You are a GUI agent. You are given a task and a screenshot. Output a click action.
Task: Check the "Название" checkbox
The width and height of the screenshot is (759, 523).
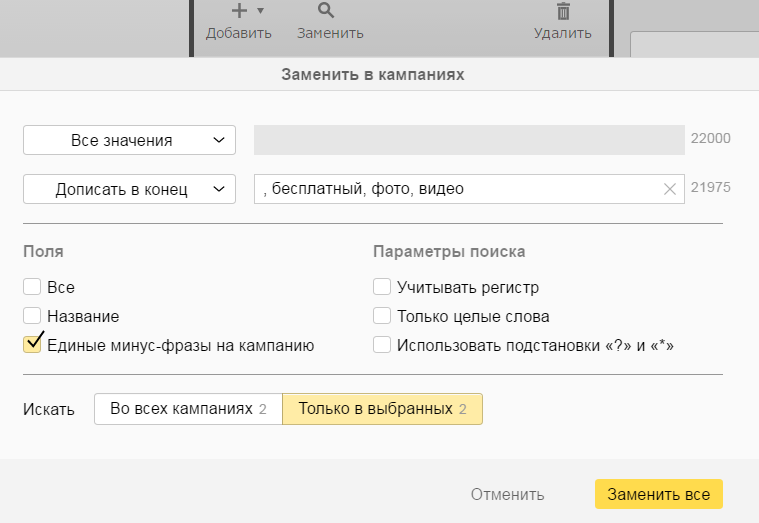[x=32, y=316]
